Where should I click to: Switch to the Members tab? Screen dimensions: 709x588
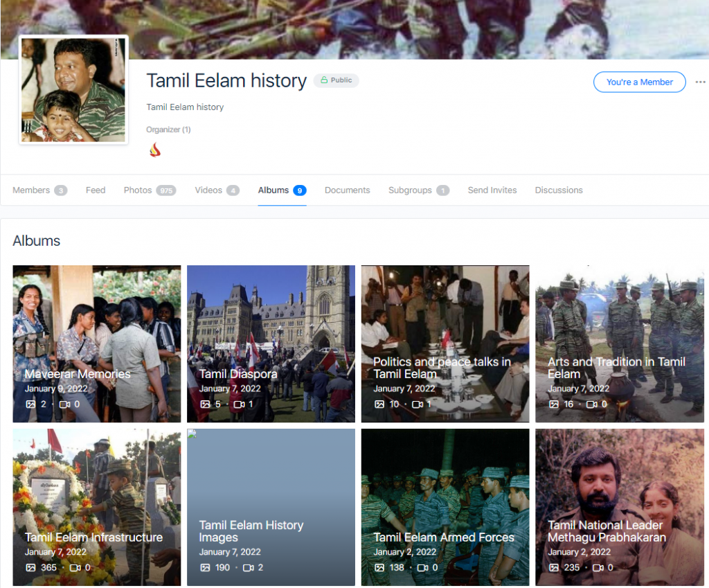pos(39,190)
